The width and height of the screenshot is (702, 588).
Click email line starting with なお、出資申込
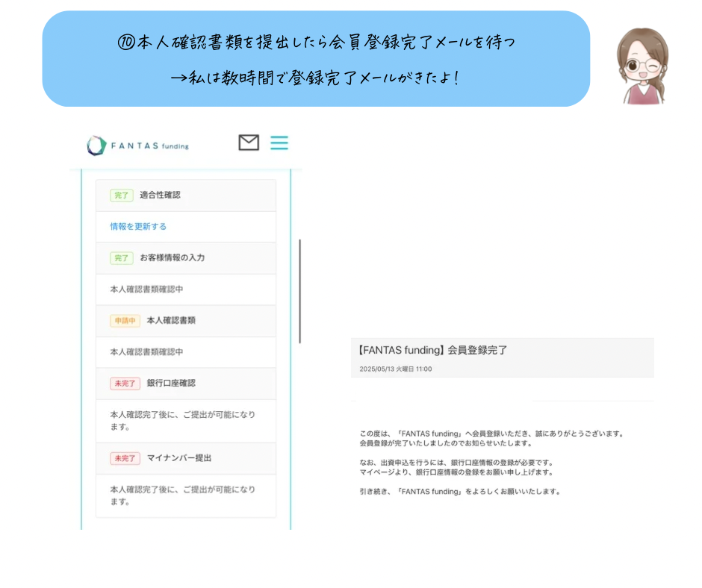pyautogui.click(x=457, y=463)
